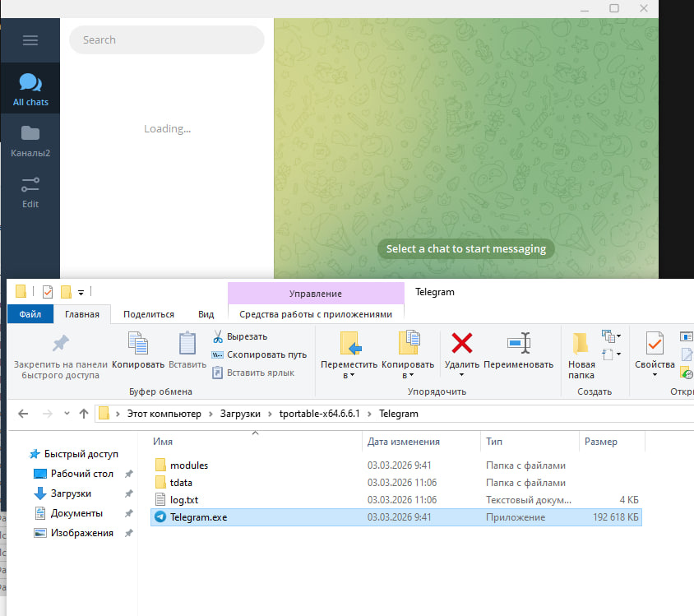The image size is (694, 616).
Task: Click the Переименовать rename icon
Action: [518, 343]
